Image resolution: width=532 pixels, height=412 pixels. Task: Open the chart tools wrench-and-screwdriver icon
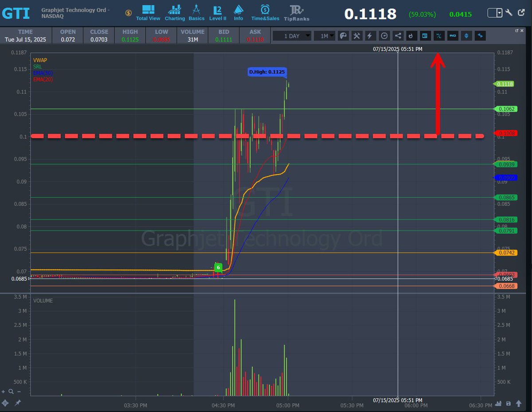click(x=356, y=36)
